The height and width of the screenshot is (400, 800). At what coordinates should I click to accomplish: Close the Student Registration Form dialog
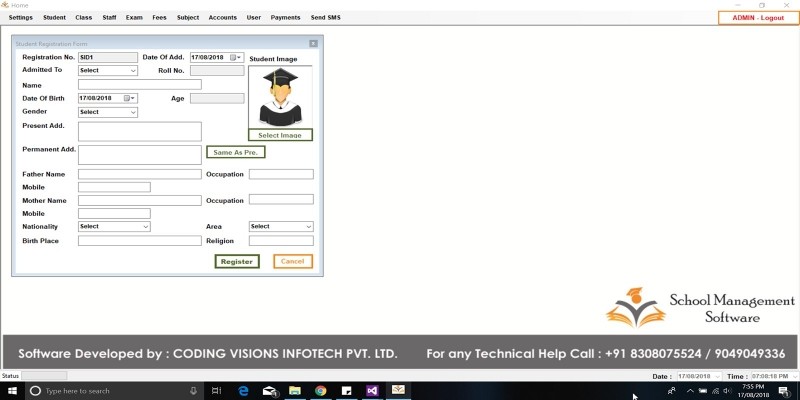point(313,44)
